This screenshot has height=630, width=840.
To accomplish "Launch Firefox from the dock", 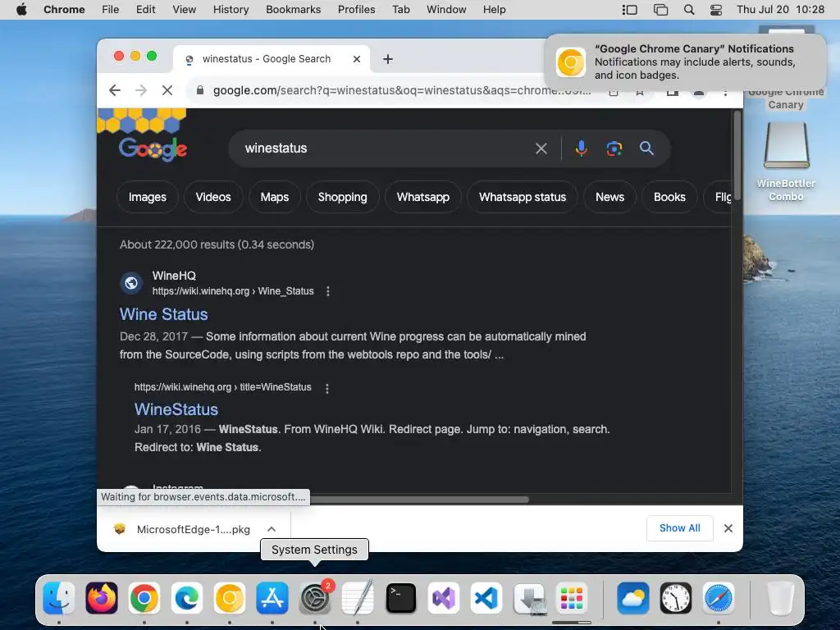I will (101, 598).
